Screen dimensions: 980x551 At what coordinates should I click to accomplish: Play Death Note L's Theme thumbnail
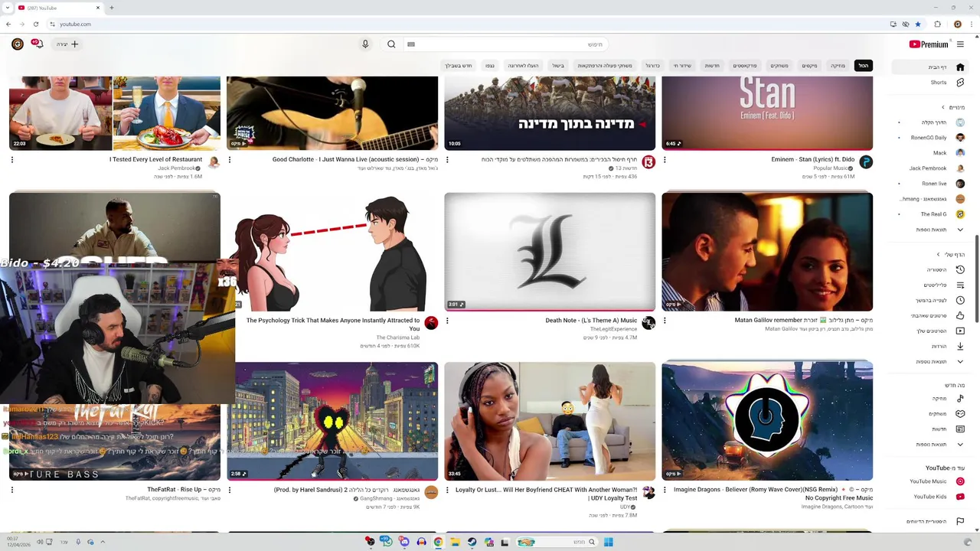coord(550,252)
